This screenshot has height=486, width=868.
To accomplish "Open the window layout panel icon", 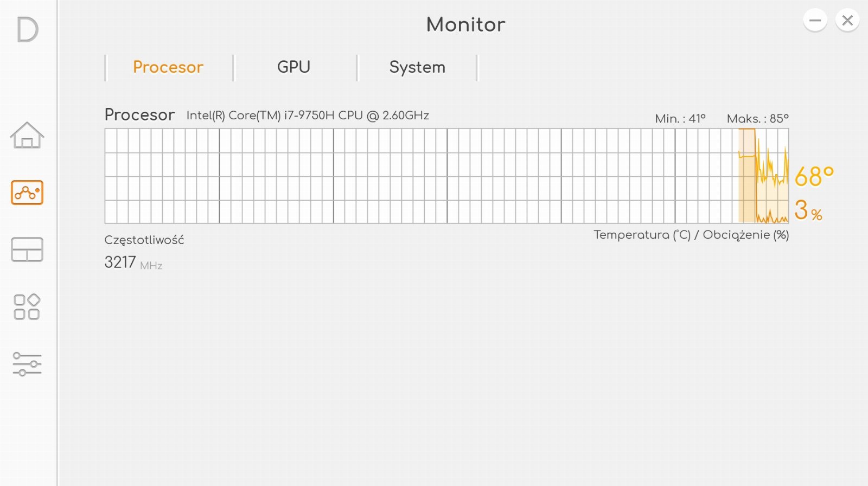I will [27, 250].
